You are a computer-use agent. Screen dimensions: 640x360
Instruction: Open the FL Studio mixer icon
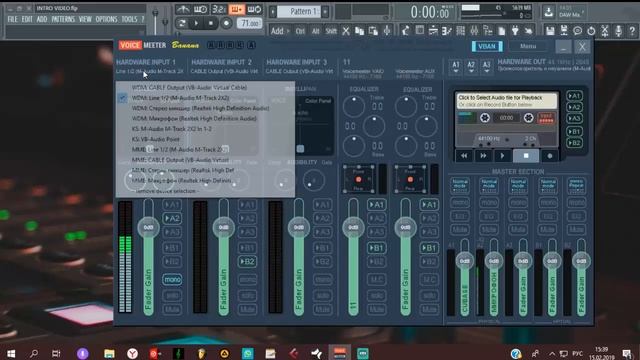(474, 31)
